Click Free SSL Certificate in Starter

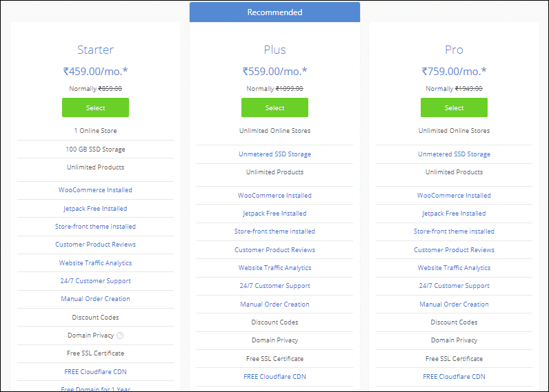click(x=96, y=353)
